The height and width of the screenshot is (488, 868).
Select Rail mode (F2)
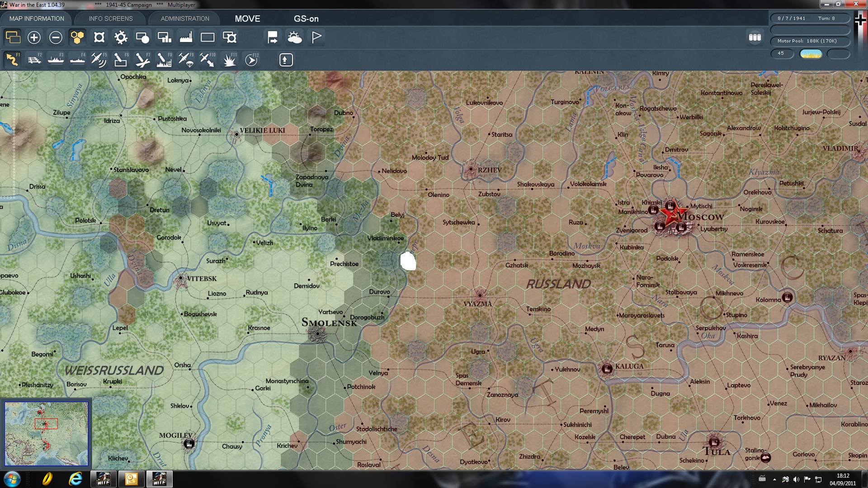tap(34, 60)
